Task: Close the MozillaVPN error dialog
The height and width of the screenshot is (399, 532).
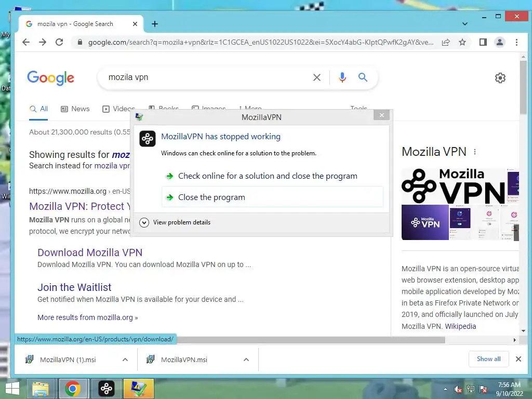Action: pos(381,115)
